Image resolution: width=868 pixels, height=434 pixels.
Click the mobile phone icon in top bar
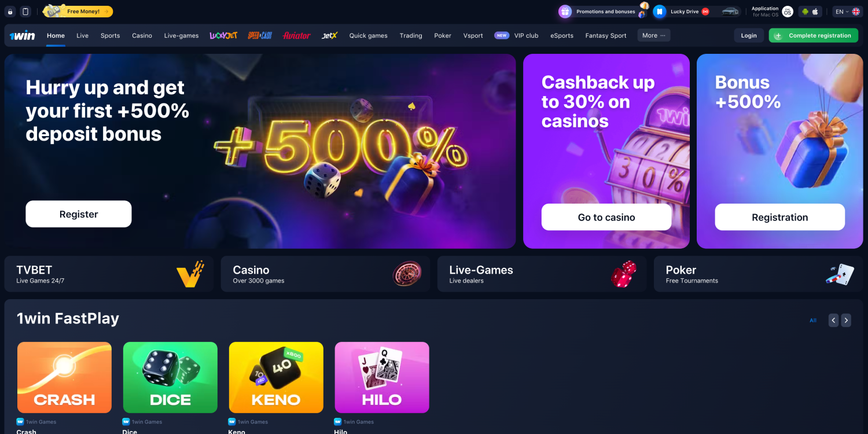coord(25,12)
